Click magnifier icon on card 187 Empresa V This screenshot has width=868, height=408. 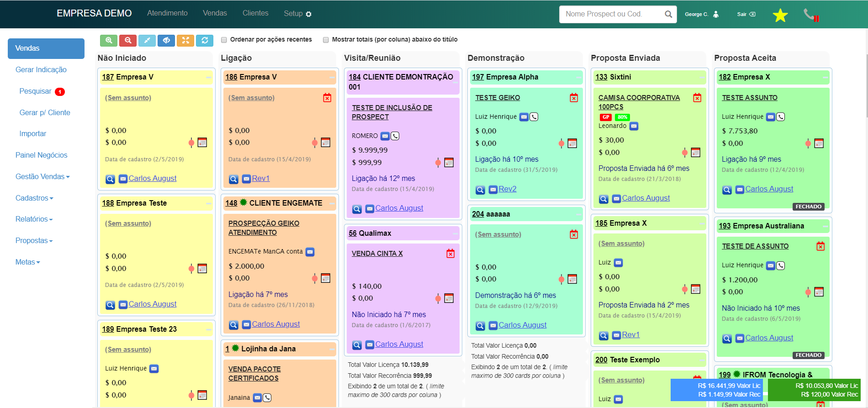point(110,179)
